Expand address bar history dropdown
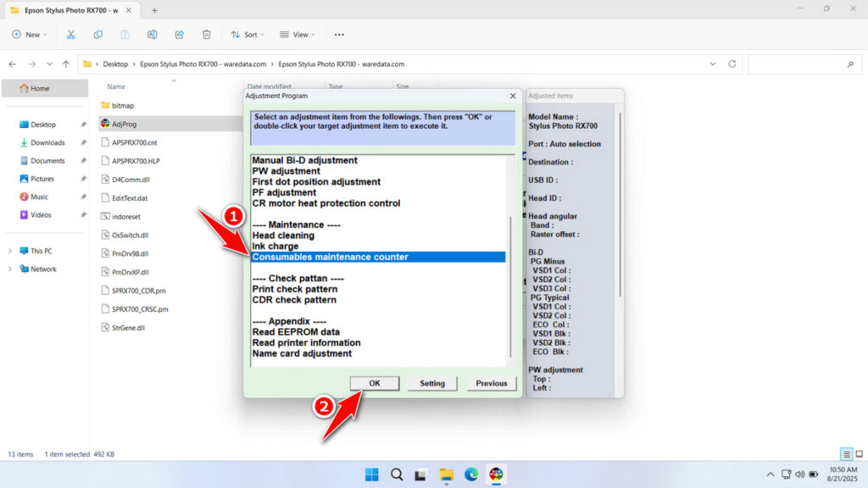Screen dimensions: 868x488 [x=712, y=64]
